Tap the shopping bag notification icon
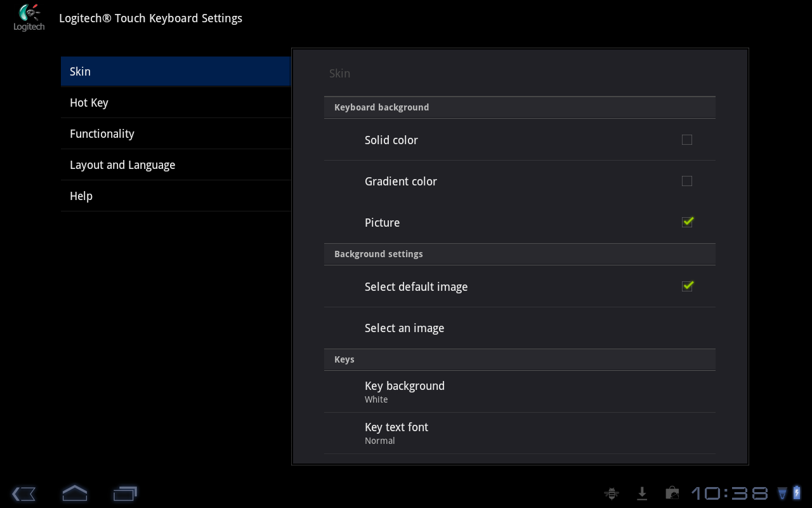This screenshot has height=508, width=812. tap(672, 493)
